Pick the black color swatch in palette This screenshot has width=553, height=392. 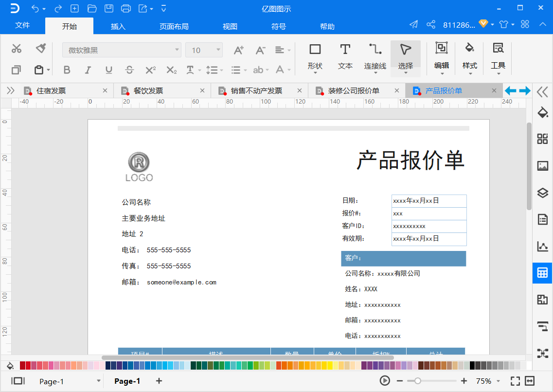coord(472,366)
